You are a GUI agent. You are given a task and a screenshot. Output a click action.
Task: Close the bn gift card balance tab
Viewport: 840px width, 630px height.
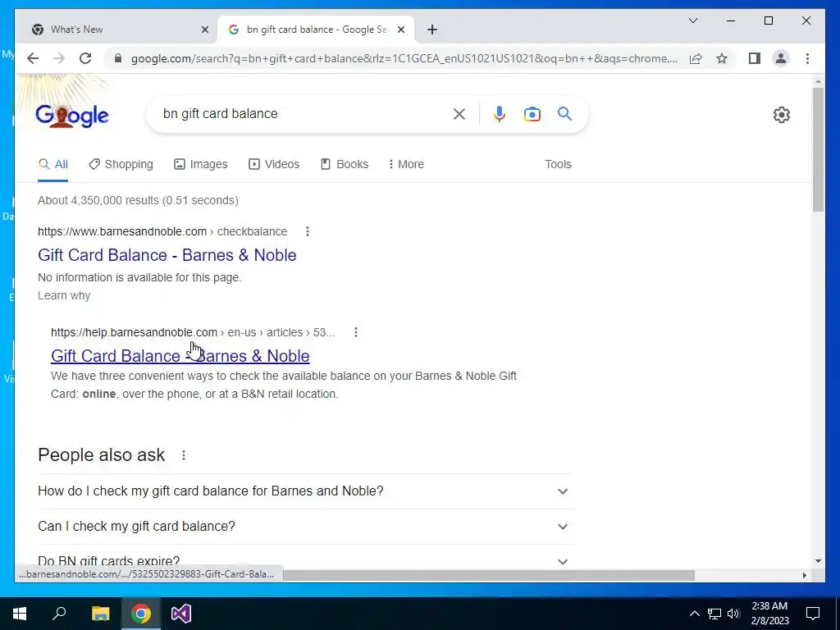click(x=401, y=30)
